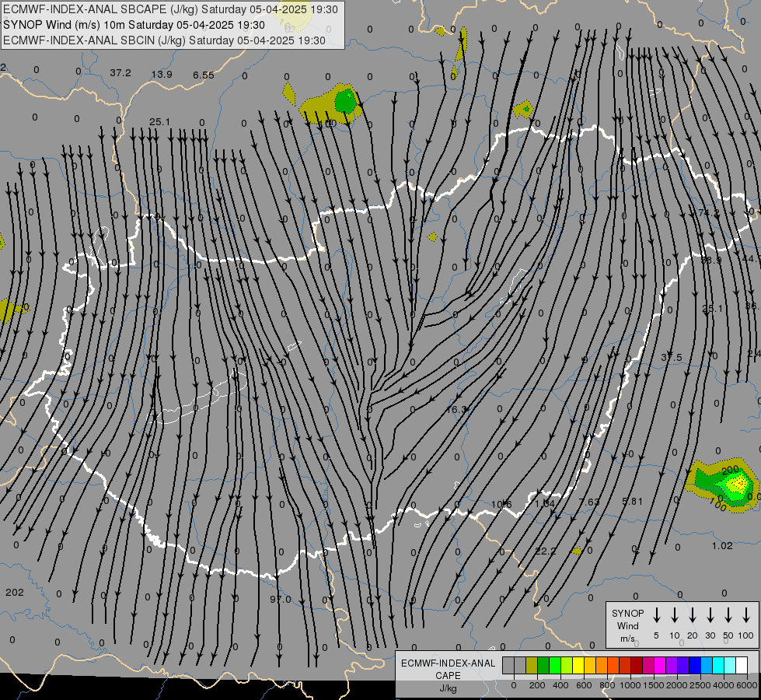761x700 pixels.
Task: Click the grid value 1.02 on map
Action: 722,545
